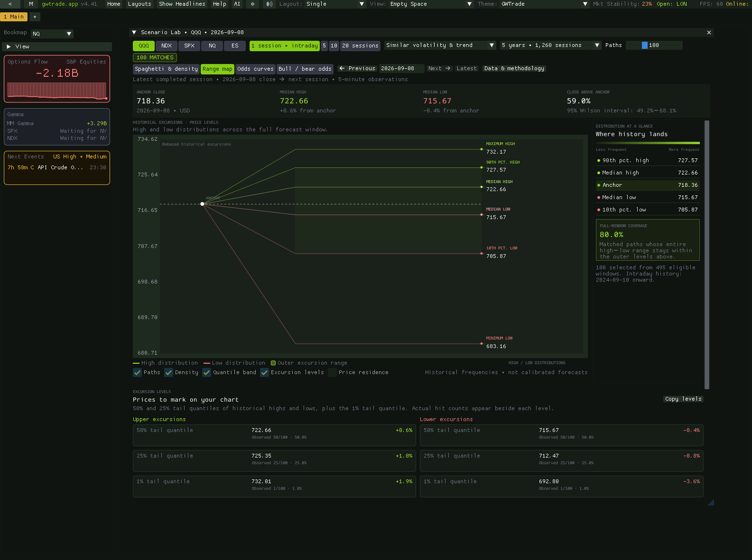Switch to Bull / bear odds tab
The image size is (752, 560).
click(305, 69)
